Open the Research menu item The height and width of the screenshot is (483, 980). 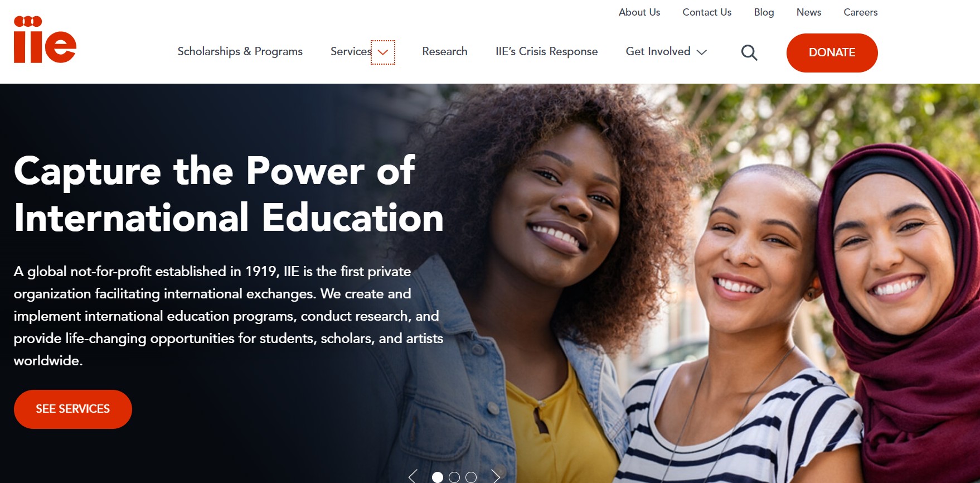(445, 51)
